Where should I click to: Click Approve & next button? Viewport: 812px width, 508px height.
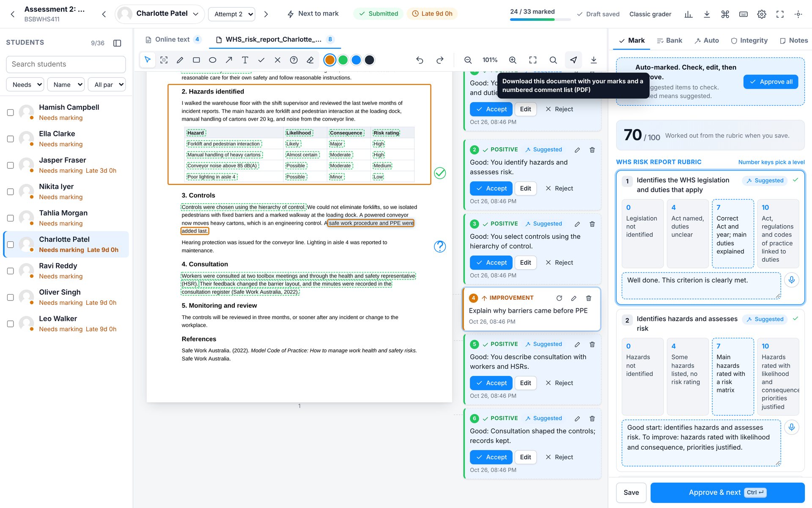pyautogui.click(x=727, y=492)
